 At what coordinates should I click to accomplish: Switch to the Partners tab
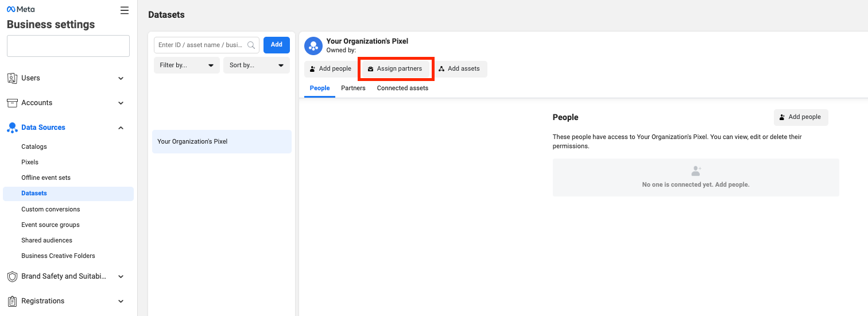pyautogui.click(x=353, y=88)
